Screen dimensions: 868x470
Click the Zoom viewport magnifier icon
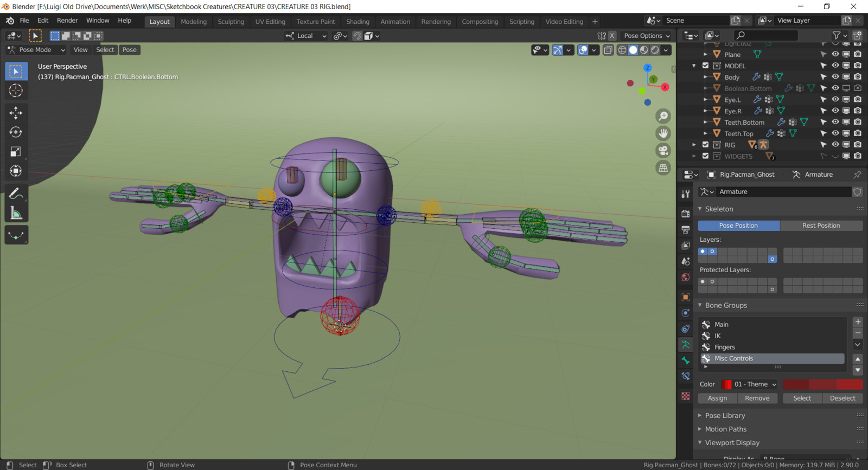point(663,117)
